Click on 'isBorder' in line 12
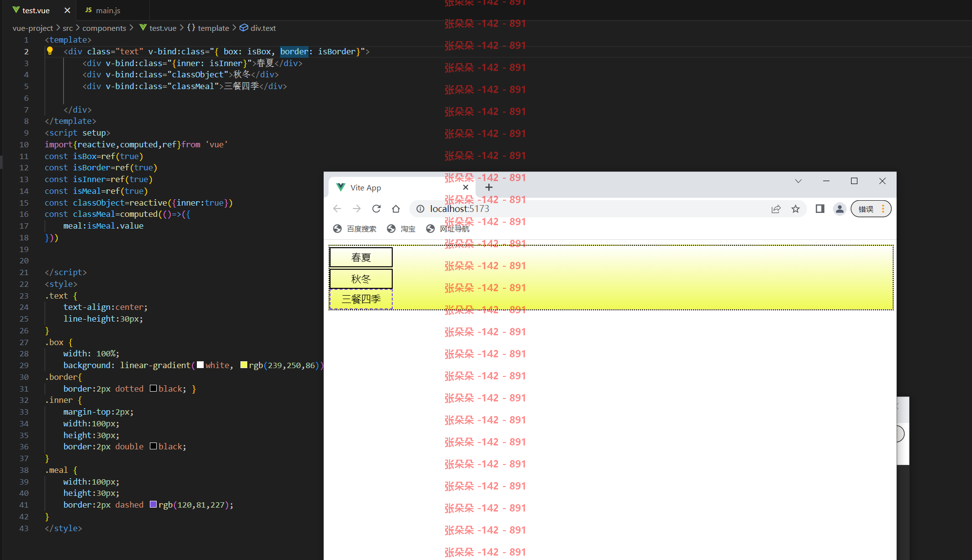Image resolution: width=972 pixels, height=560 pixels. [92, 167]
